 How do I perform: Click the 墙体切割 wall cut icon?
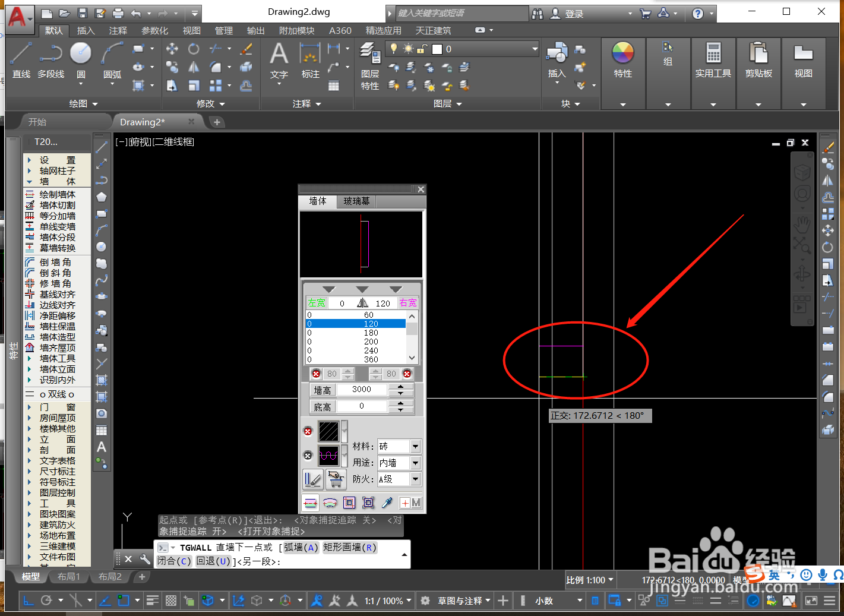coord(30,205)
